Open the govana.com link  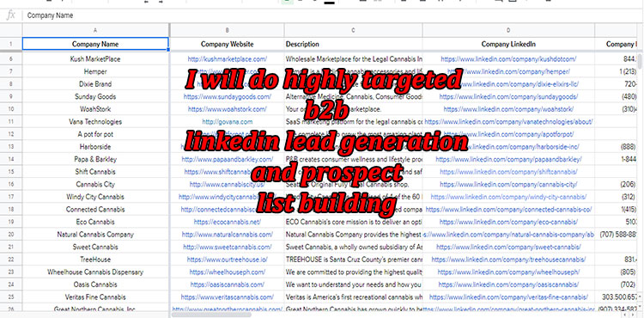click(x=228, y=121)
